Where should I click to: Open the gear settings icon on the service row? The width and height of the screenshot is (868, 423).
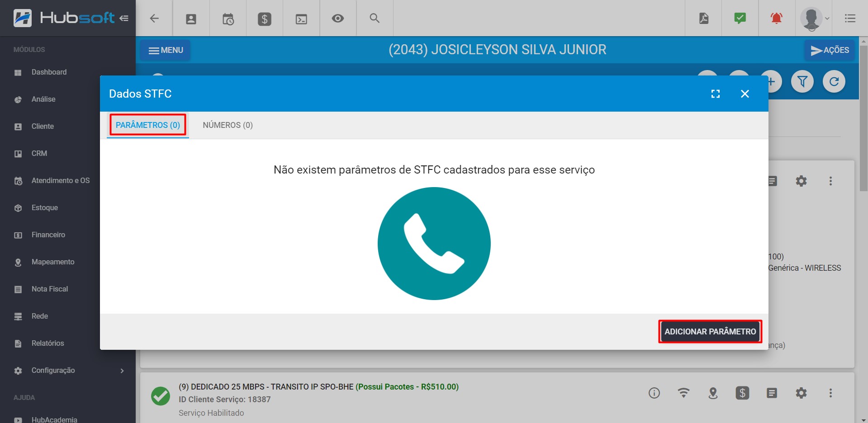click(x=802, y=393)
